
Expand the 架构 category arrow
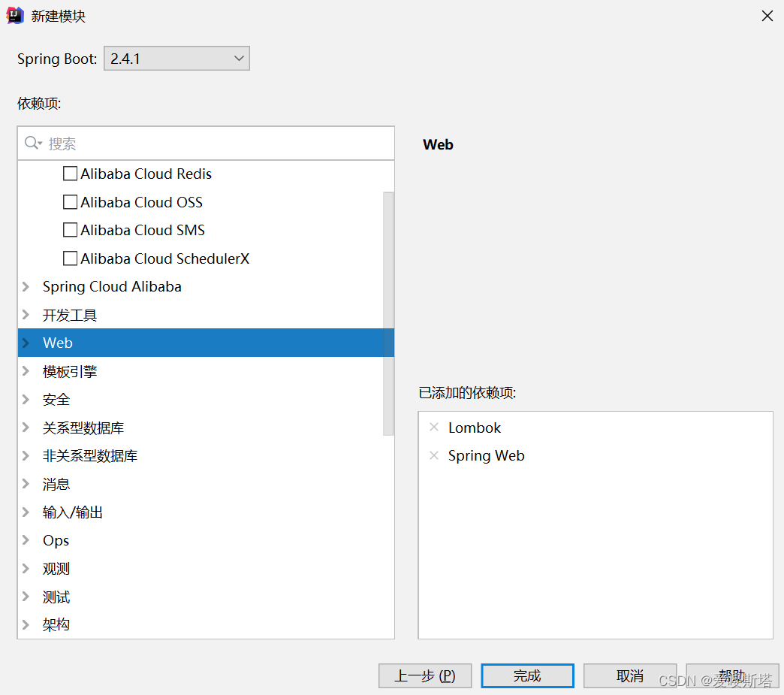click(x=26, y=624)
